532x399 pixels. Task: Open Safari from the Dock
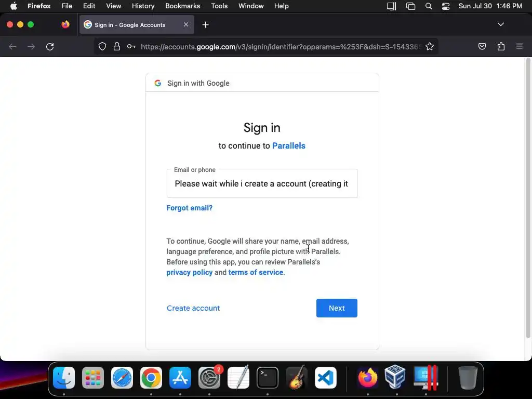122,378
